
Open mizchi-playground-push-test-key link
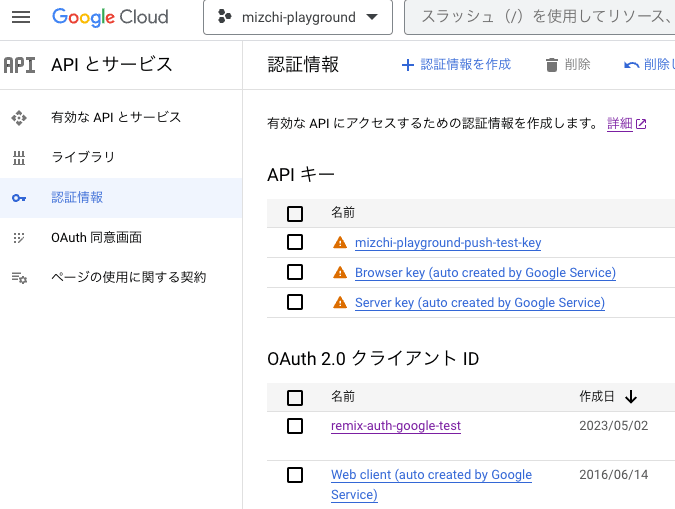pyautogui.click(x=448, y=243)
